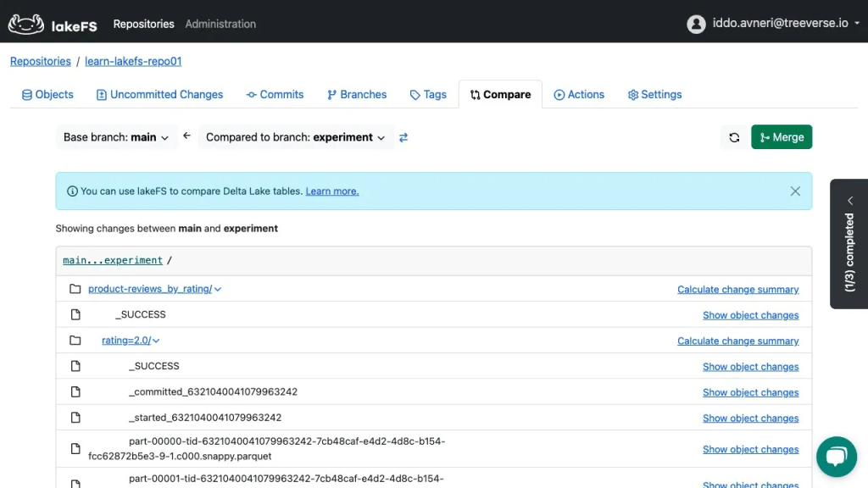Open Administration in top navigation

click(x=220, y=24)
